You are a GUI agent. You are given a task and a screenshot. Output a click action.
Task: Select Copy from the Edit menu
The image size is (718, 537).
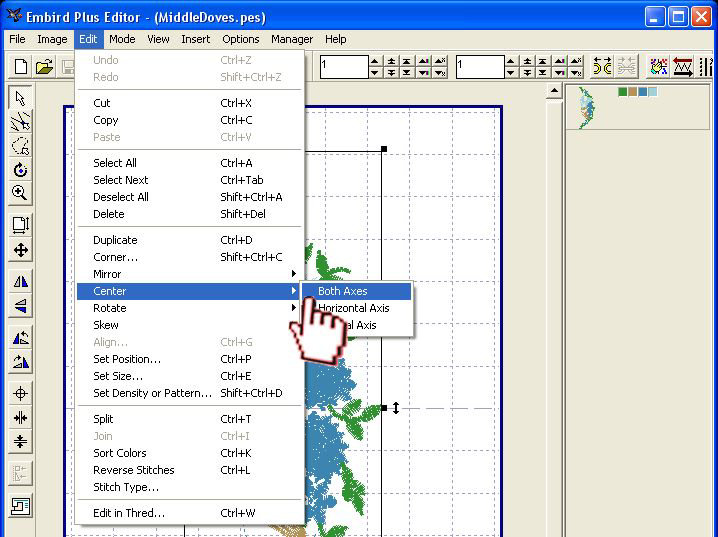pos(190,120)
